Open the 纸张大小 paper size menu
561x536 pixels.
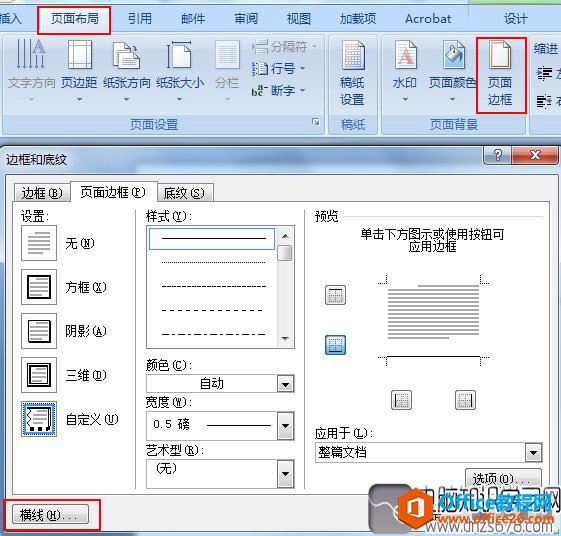[180, 70]
